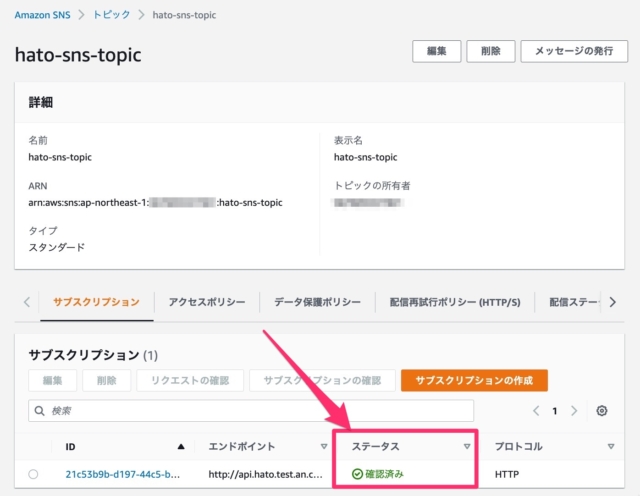Sort by ID column ascending arrow

[181, 447]
